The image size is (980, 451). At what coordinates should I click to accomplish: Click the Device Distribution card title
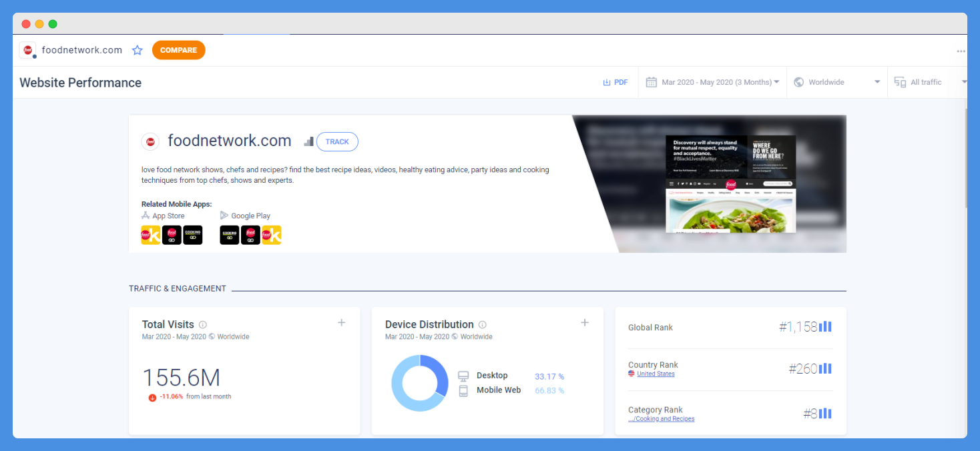[429, 324]
